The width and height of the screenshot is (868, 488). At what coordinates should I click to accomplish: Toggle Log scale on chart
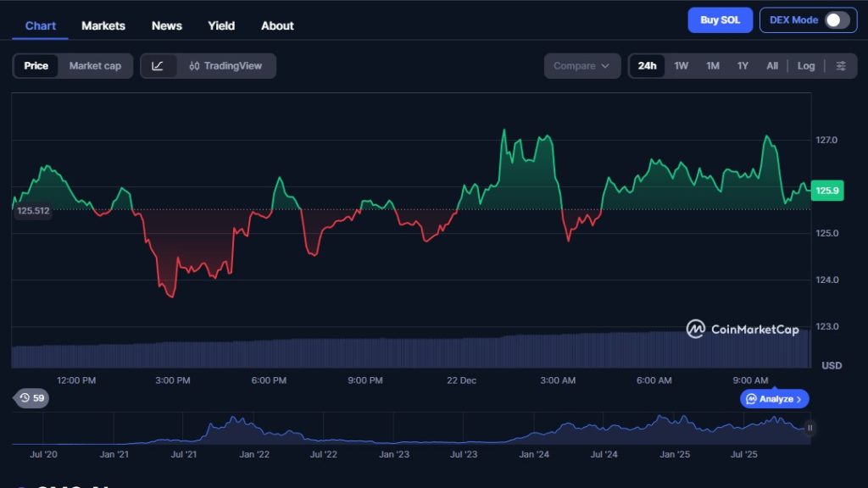[x=805, y=66]
